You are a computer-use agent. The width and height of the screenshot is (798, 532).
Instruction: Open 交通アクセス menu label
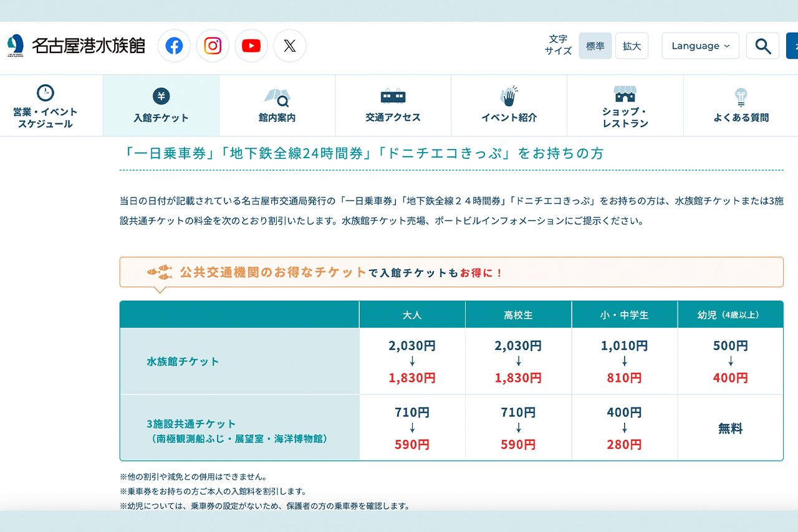(x=393, y=117)
